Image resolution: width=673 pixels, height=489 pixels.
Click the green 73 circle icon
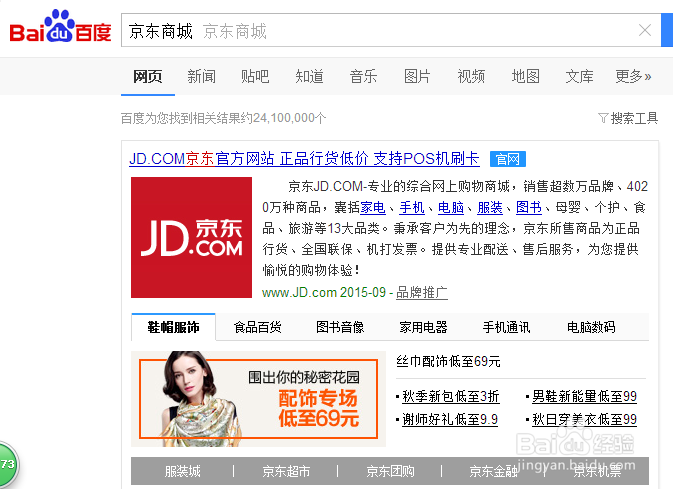tap(8, 465)
